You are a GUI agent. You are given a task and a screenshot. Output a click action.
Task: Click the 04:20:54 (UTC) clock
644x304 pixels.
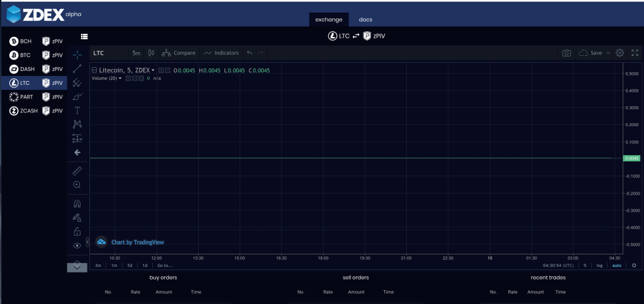click(558, 266)
